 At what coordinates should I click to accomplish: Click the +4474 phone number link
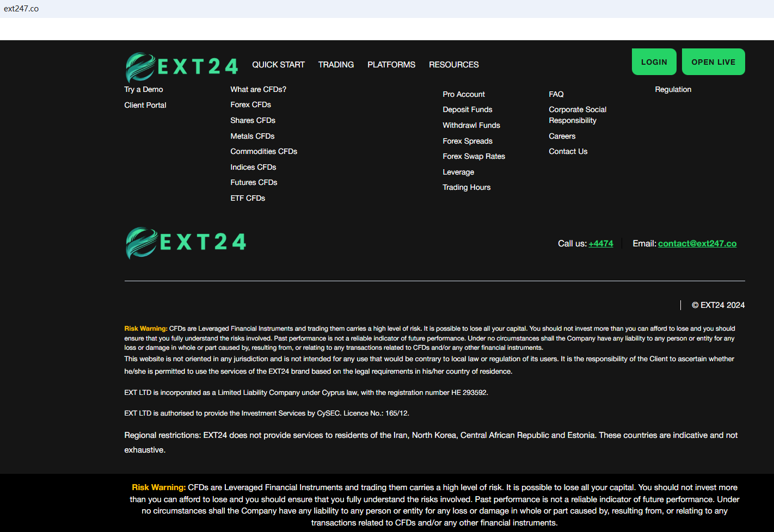pos(601,244)
